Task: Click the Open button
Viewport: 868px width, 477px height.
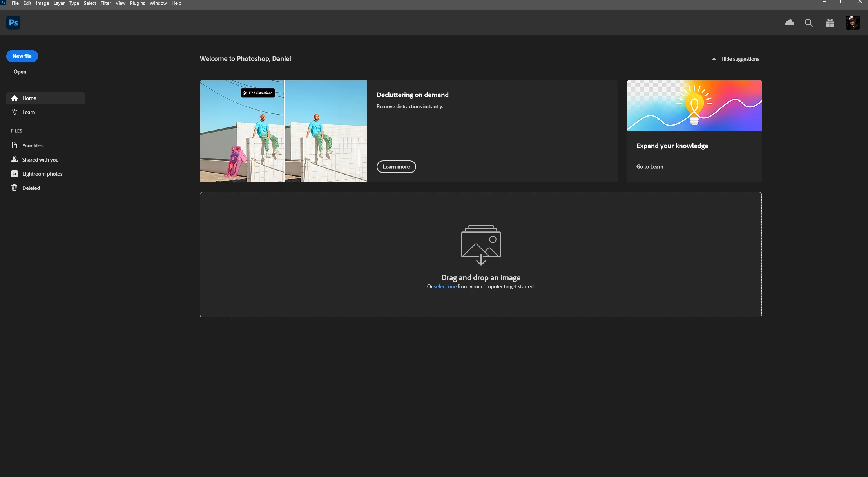Action: [x=20, y=72]
